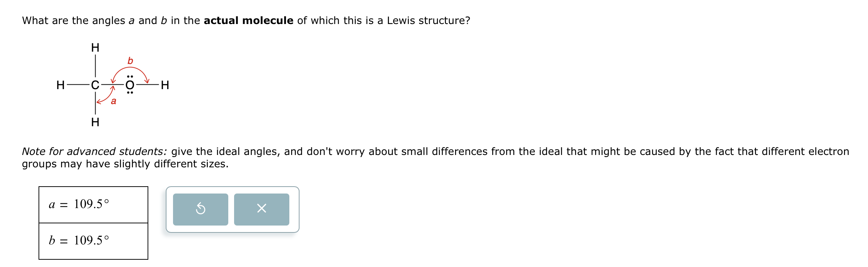Click the 109.5° value beside a =

pyautogui.click(x=91, y=204)
